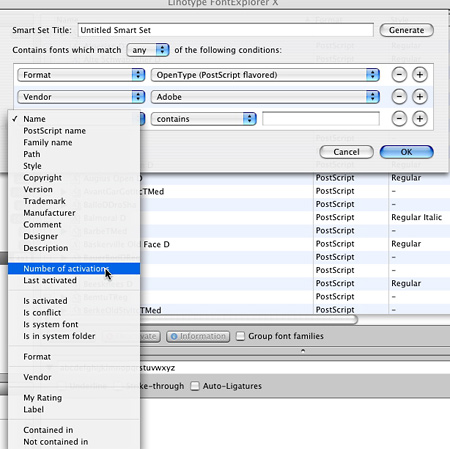Toggle Auto-Ligatures checkbox

point(195,386)
